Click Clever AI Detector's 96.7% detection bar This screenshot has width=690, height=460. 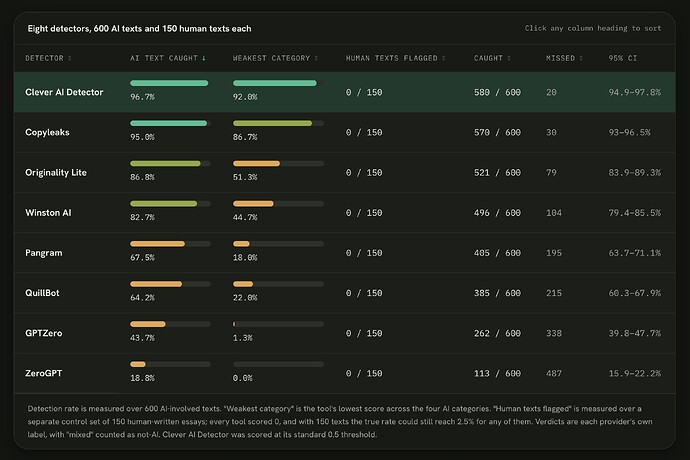point(170,83)
